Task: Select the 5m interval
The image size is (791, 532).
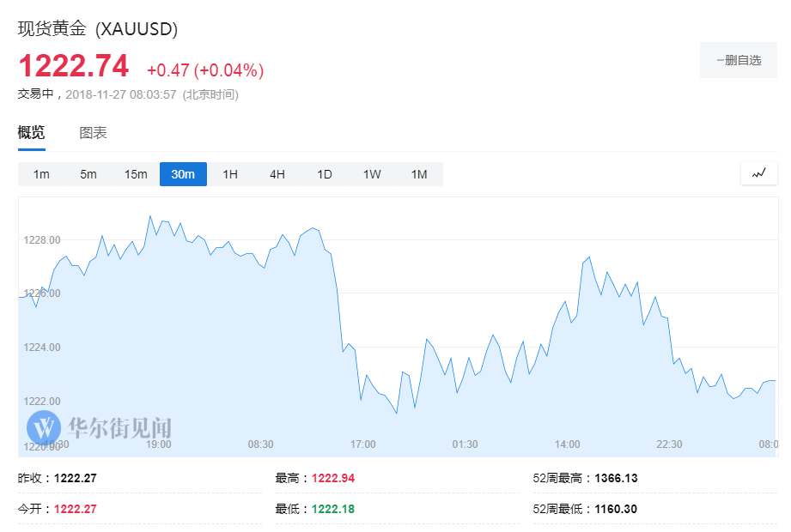Action: [88, 174]
